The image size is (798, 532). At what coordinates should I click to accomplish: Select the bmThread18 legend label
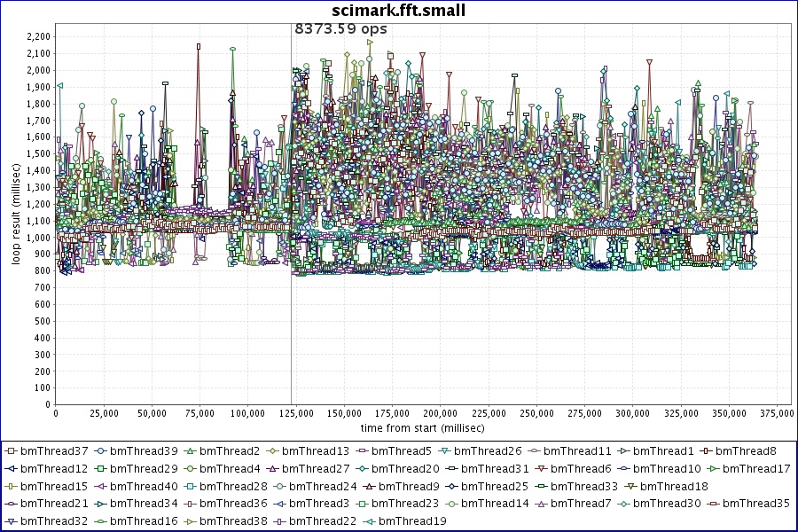(674, 486)
